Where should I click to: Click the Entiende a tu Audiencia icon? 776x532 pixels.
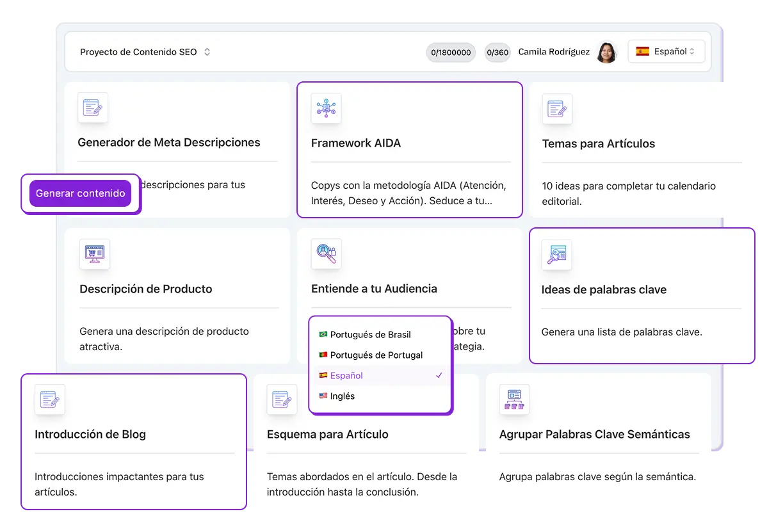click(x=326, y=254)
